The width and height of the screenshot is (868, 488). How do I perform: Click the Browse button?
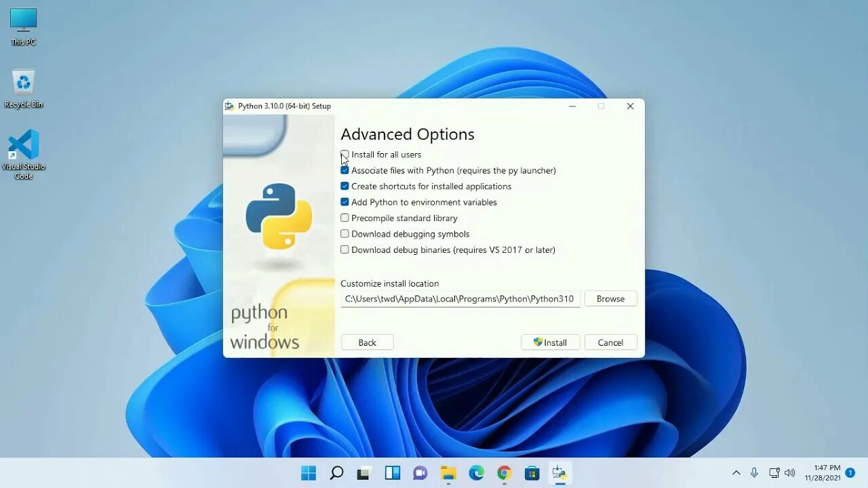click(x=610, y=299)
